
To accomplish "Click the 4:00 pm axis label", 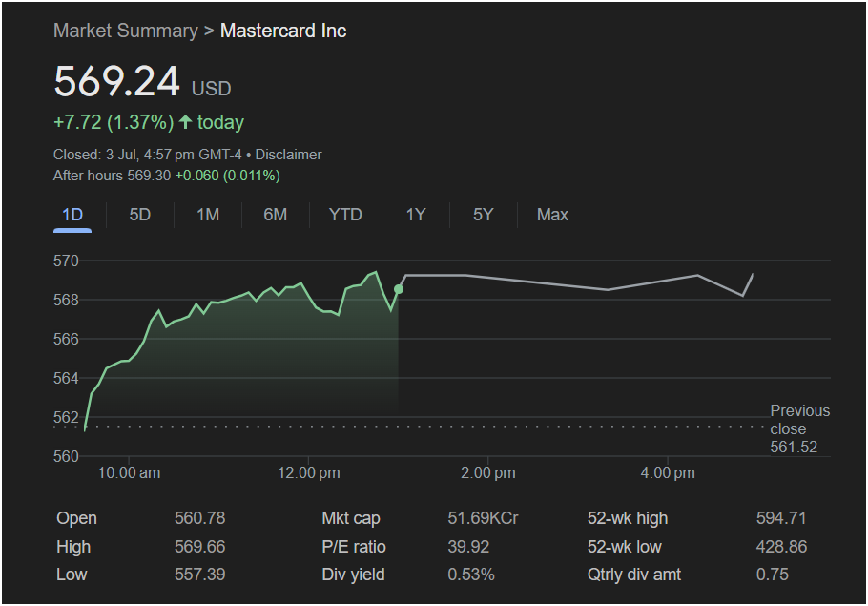I will coord(668,473).
